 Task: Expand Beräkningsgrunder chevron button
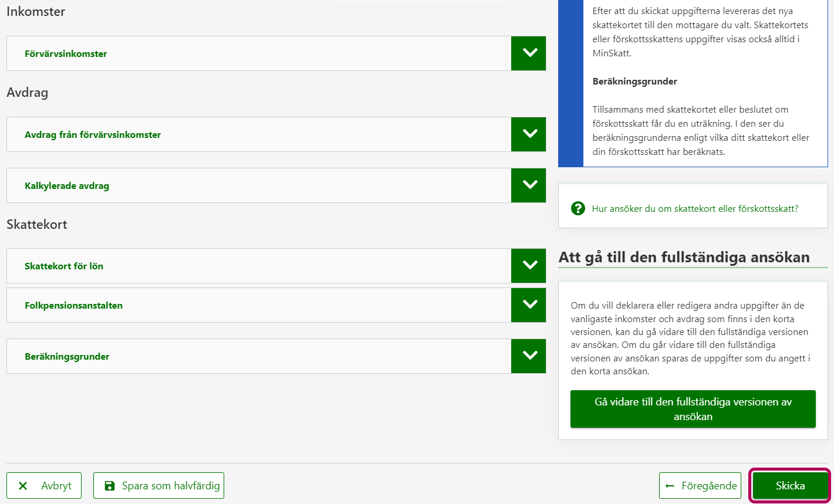(x=529, y=356)
